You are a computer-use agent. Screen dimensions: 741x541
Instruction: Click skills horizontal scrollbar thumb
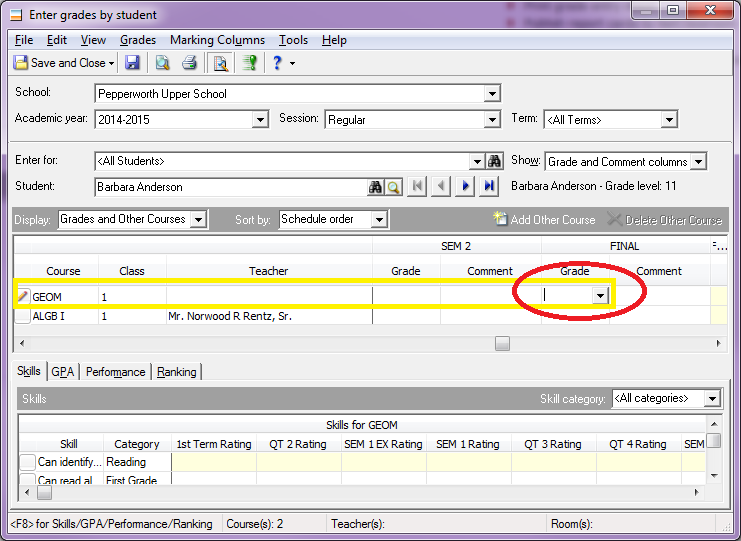[44, 492]
